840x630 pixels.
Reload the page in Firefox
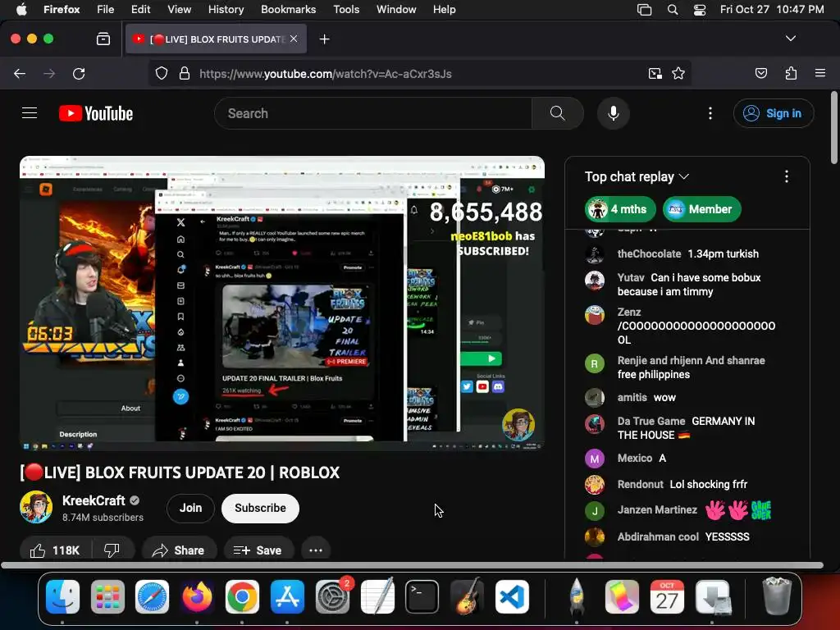coord(79,73)
